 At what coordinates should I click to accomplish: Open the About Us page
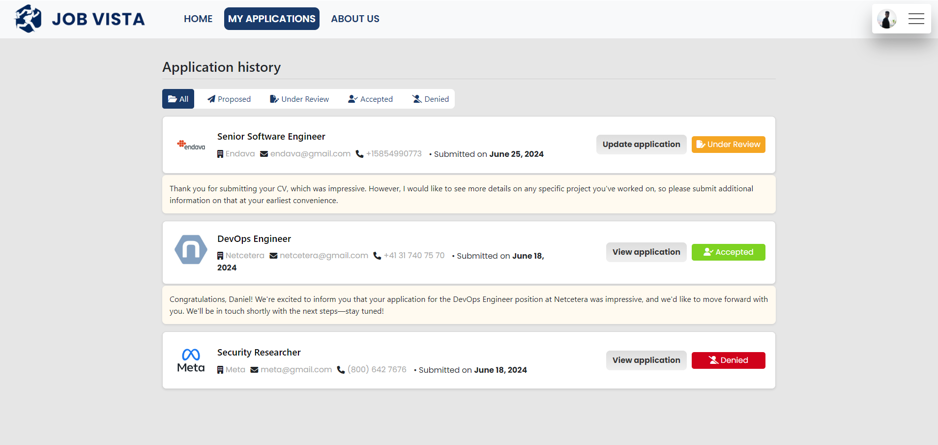(355, 19)
